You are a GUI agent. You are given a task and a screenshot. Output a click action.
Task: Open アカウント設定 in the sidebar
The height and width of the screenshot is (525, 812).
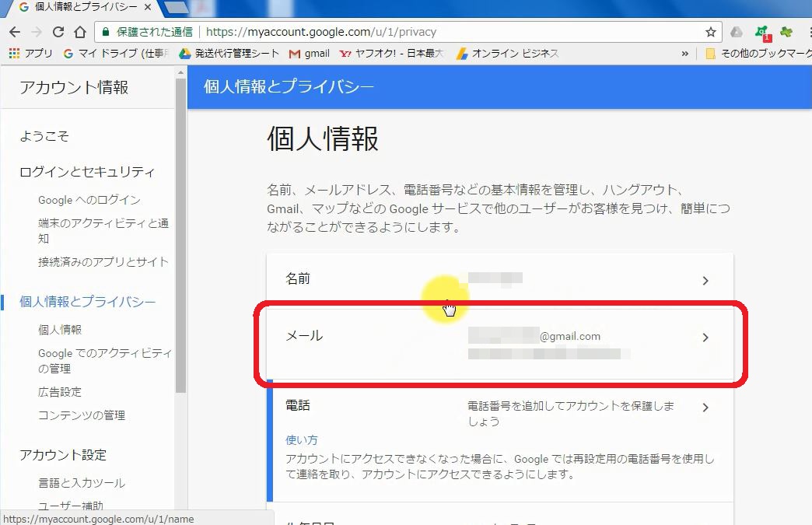point(63,455)
